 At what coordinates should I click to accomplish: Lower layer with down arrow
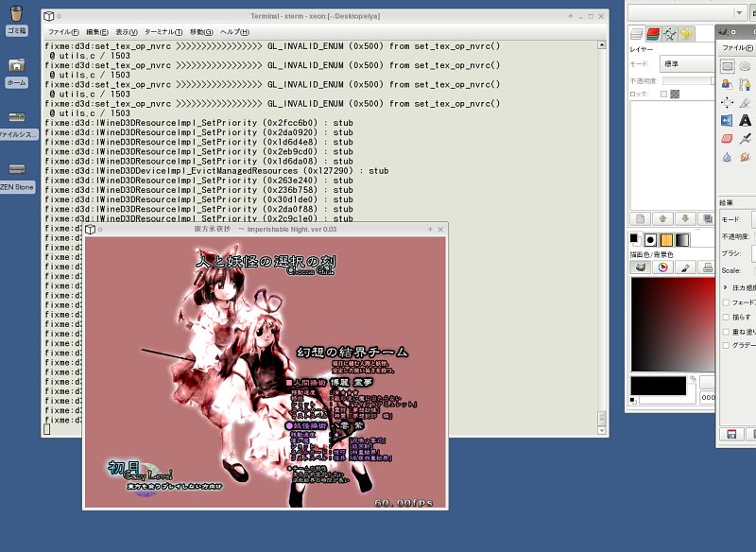(685, 219)
